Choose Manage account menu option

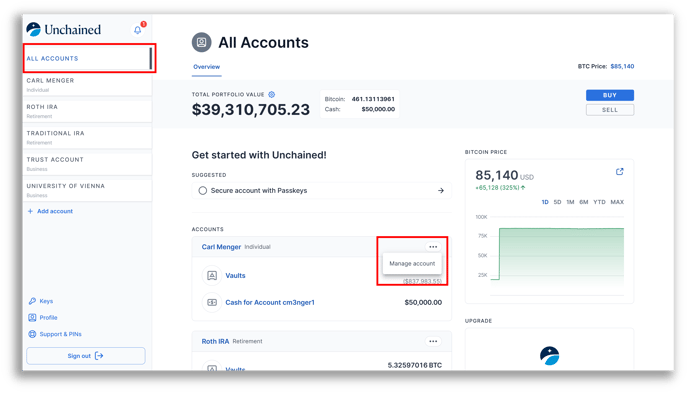pos(412,264)
